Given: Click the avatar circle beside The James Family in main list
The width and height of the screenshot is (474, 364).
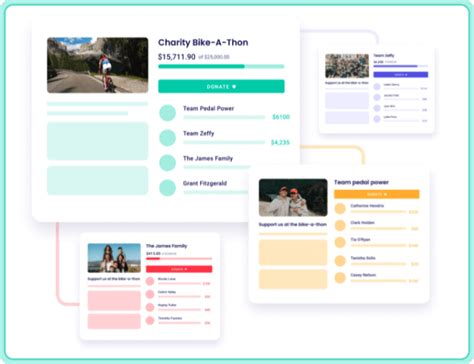Looking at the screenshot, I should click(167, 163).
